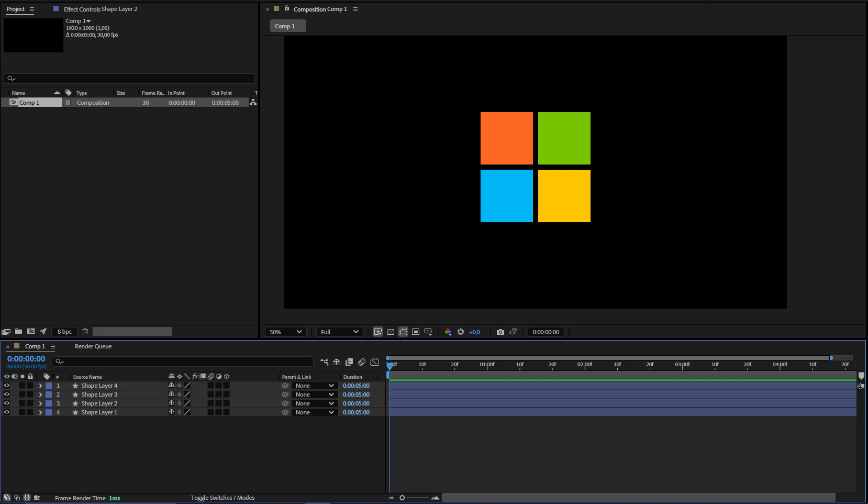Expand Shape Layer 4 properties
Viewport: 868px width, 504px height.
tap(40, 386)
